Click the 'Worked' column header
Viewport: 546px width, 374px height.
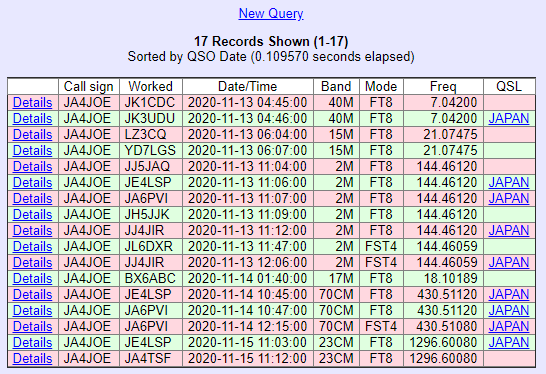(150, 86)
